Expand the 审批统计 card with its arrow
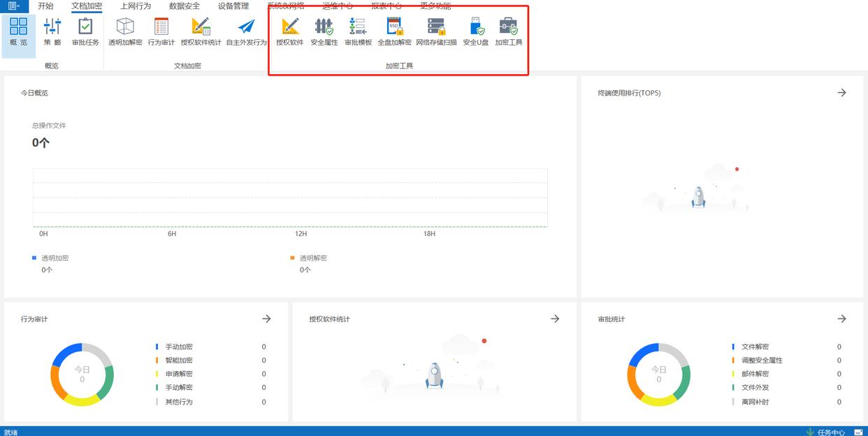 click(x=841, y=319)
